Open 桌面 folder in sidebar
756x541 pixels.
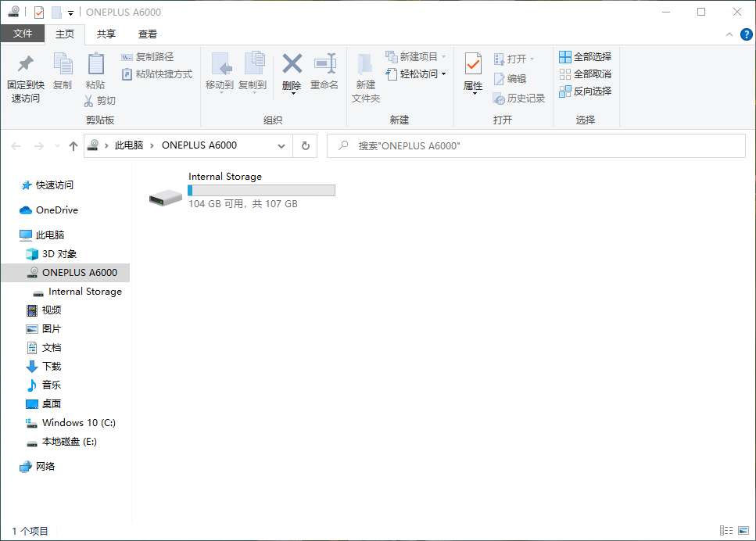pyautogui.click(x=44, y=404)
